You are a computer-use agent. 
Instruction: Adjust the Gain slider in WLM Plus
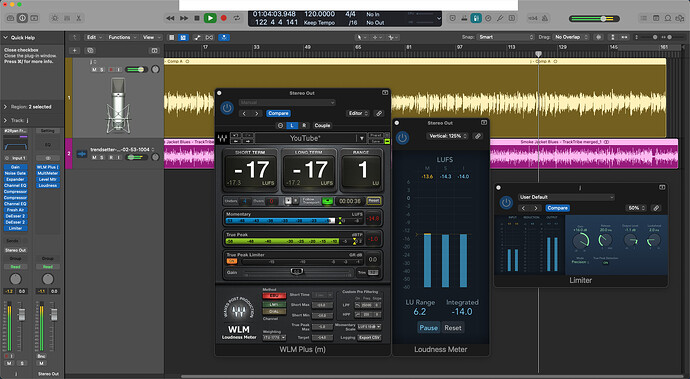pos(297,272)
